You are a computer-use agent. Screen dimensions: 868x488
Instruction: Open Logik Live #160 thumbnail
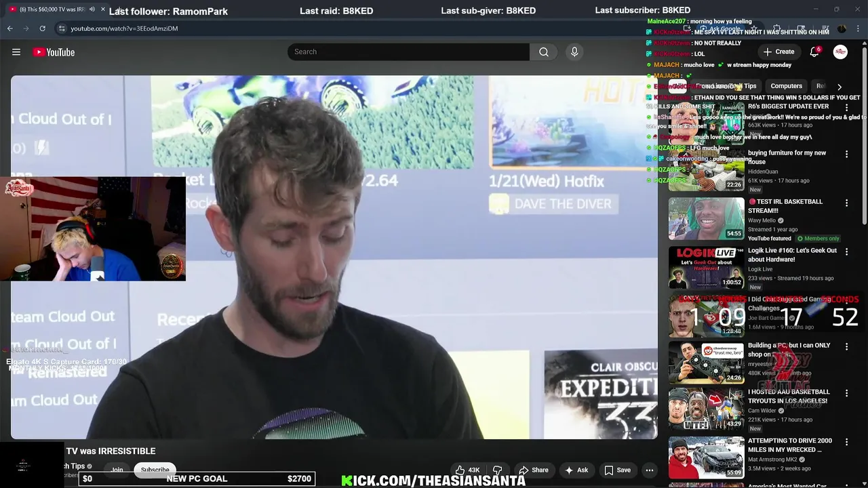pos(707,267)
